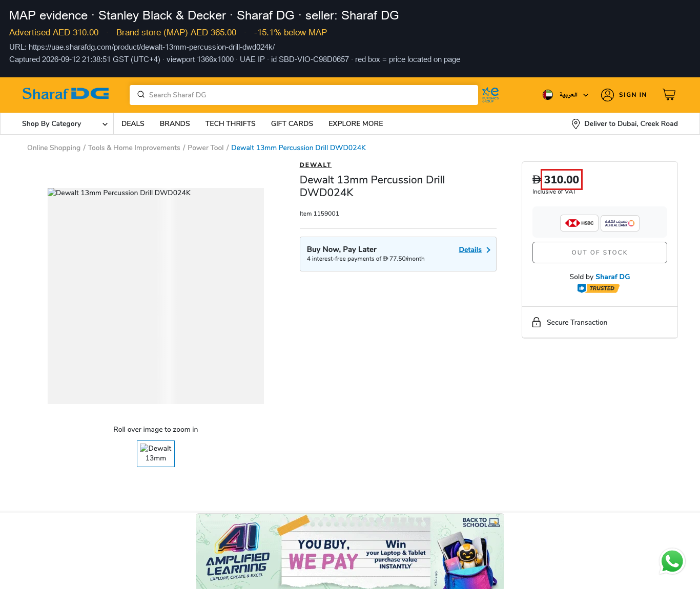Open the Explore More menu

pos(356,124)
